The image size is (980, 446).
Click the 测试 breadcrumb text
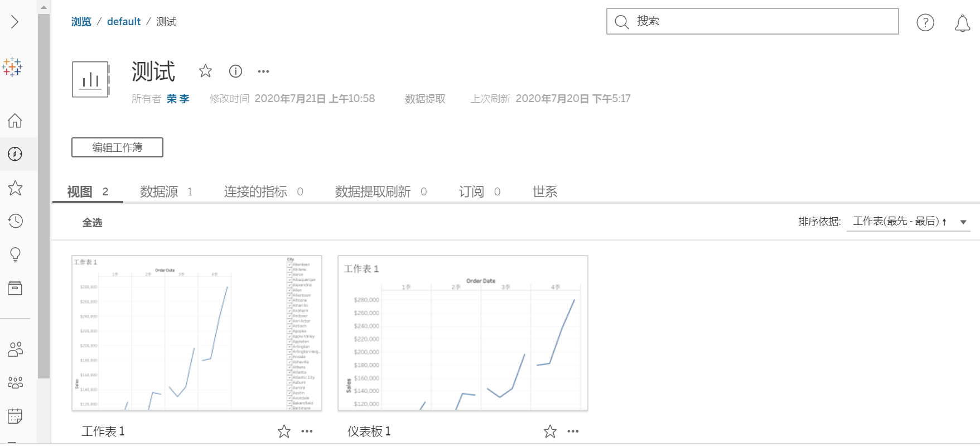click(166, 22)
